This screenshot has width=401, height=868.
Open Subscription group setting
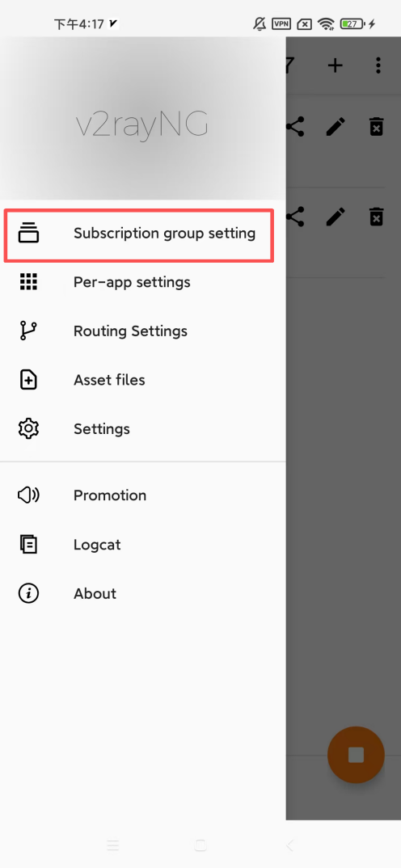143,233
